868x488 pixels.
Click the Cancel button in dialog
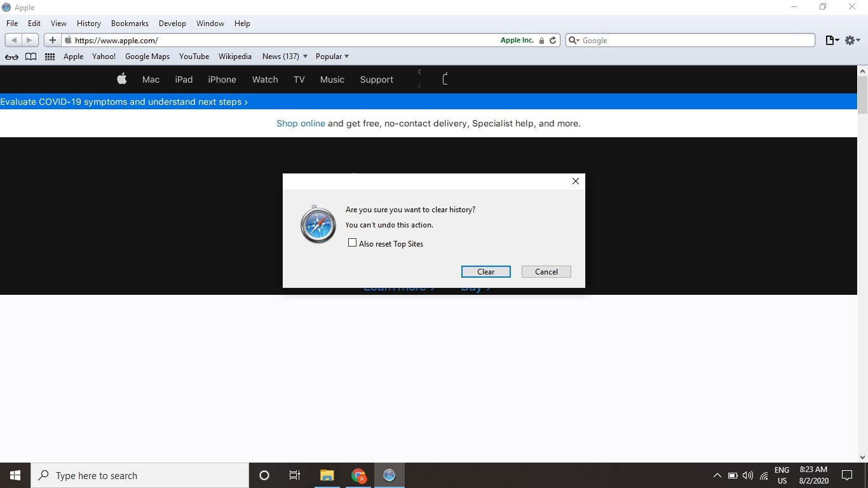tap(546, 271)
